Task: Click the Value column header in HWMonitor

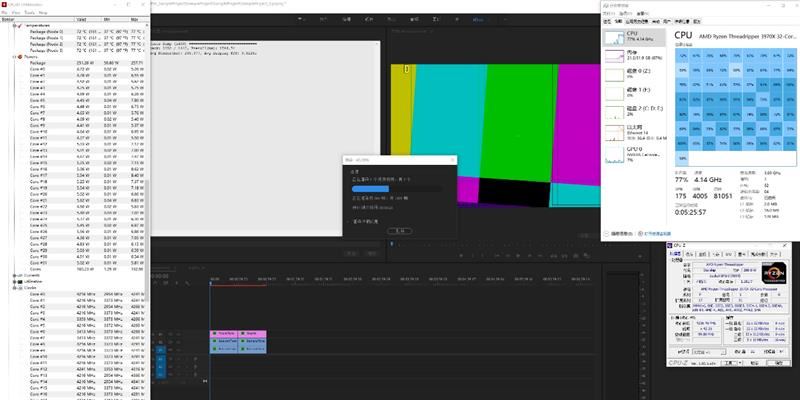Action: [88, 19]
